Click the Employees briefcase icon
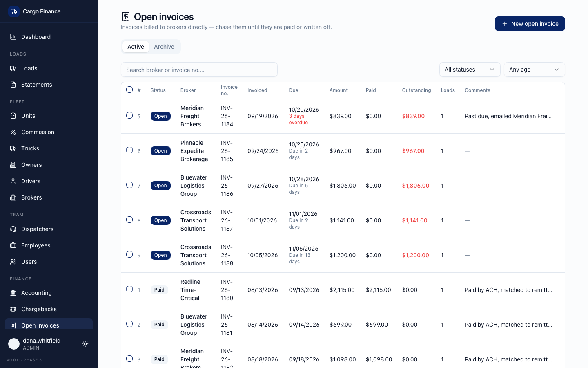 pyautogui.click(x=13, y=245)
